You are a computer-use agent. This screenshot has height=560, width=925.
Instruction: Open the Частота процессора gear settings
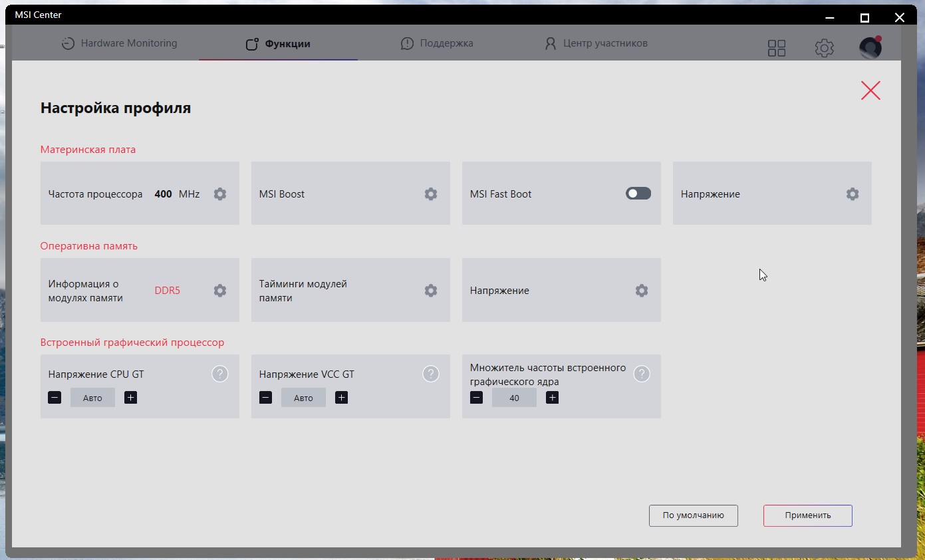220,194
